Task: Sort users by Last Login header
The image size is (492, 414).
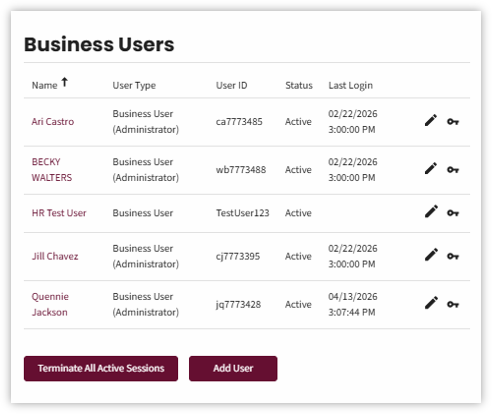Action: click(350, 86)
